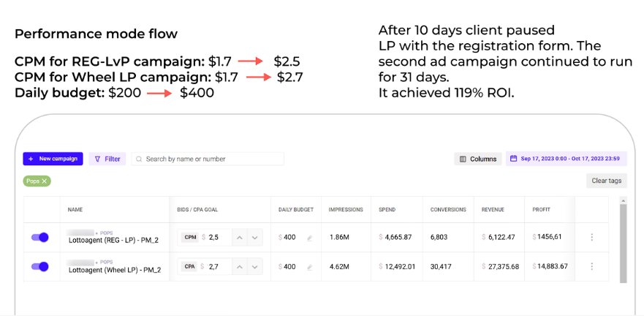
Task: Remove the Pops tag
Action: pos(45,181)
